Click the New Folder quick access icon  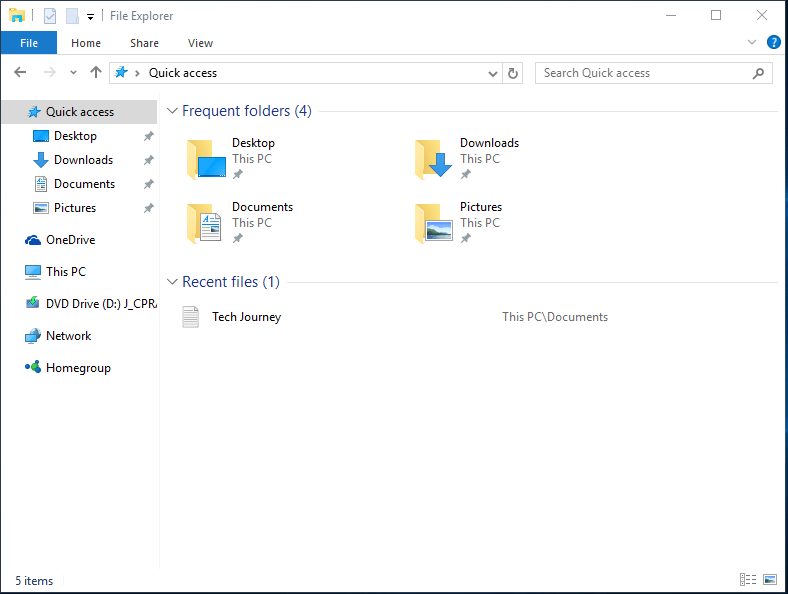click(72, 16)
